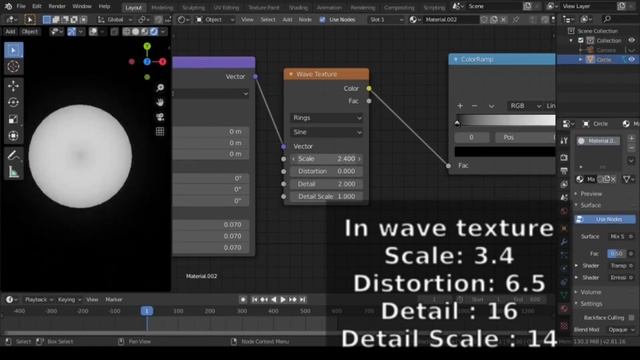This screenshot has width=640, height=360.
Task: Open the Render menu
Action: 57,6
